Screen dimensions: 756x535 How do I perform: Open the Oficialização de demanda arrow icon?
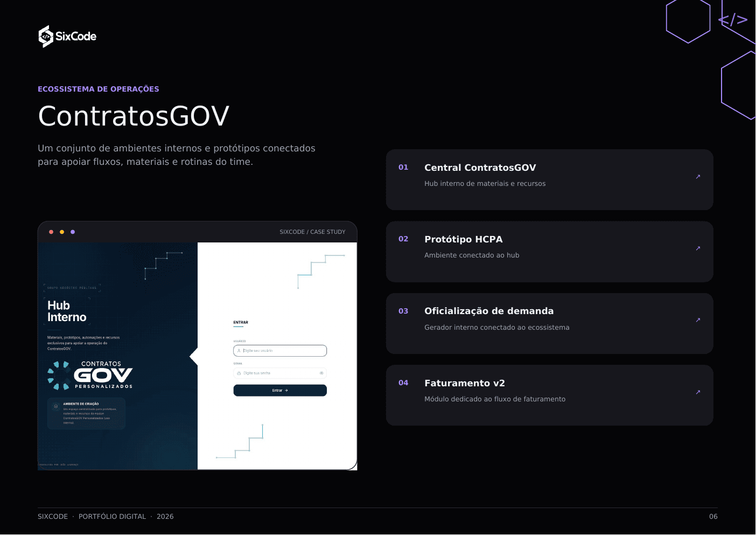click(698, 320)
